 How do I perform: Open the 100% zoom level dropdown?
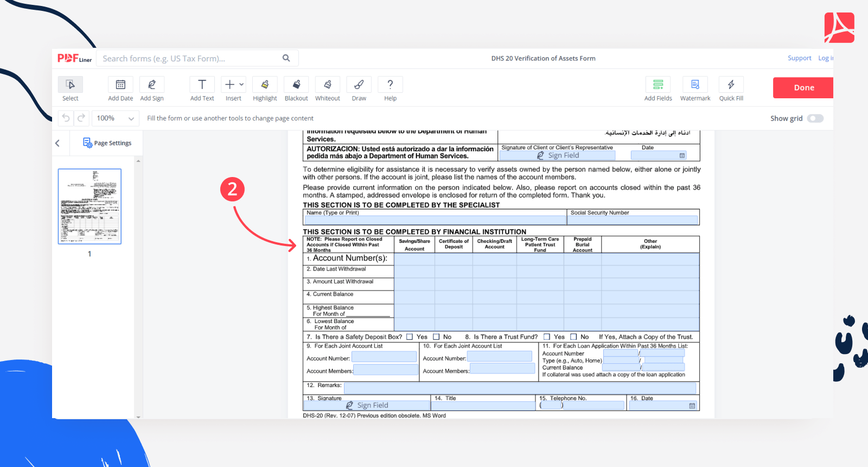pos(115,118)
